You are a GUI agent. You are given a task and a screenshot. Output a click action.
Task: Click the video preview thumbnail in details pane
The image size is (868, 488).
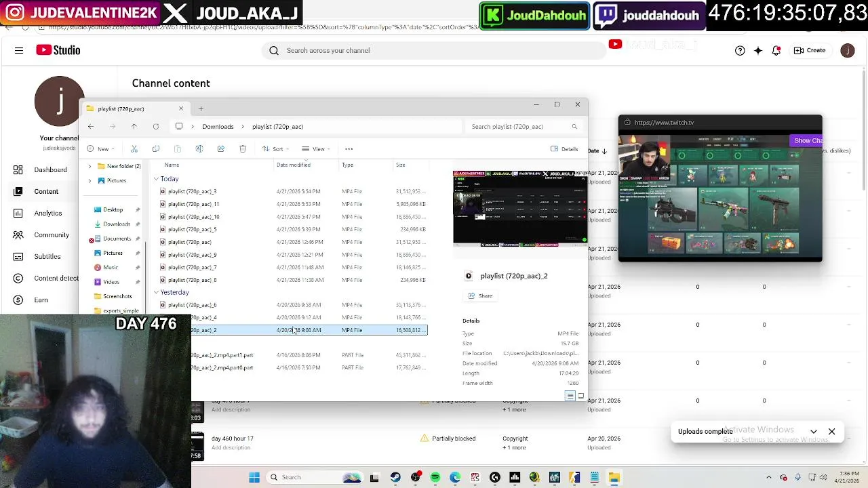pyautogui.click(x=520, y=207)
